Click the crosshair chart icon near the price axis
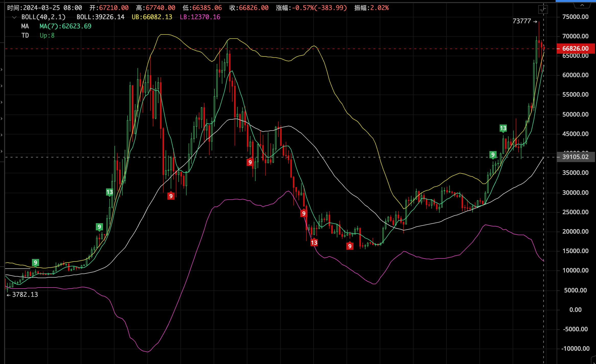Image resolution: width=596 pixels, height=364 pixels. pos(543,10)
